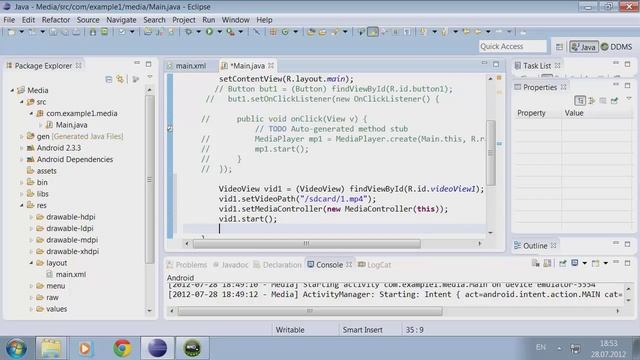Close the Task List view tab

pyautogui.click(x=557, y=65)
